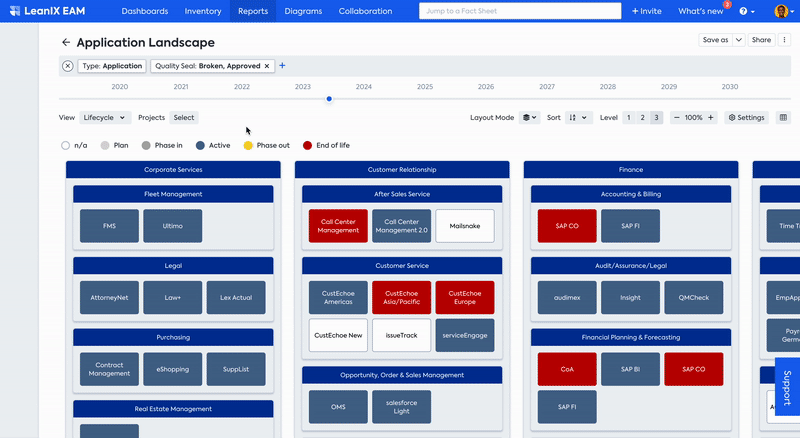Image resolution: width=800 pixels, height=438 pixels.
Task: Click What's new link
Action: (x=701, y=11)
